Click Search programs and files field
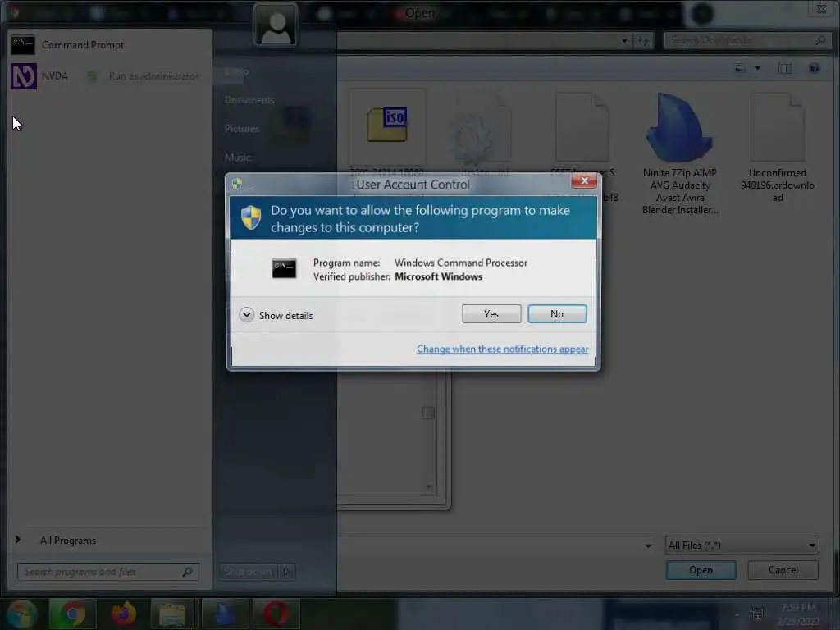Viewport: 840px width, 630px height. [x=107, y=572]
